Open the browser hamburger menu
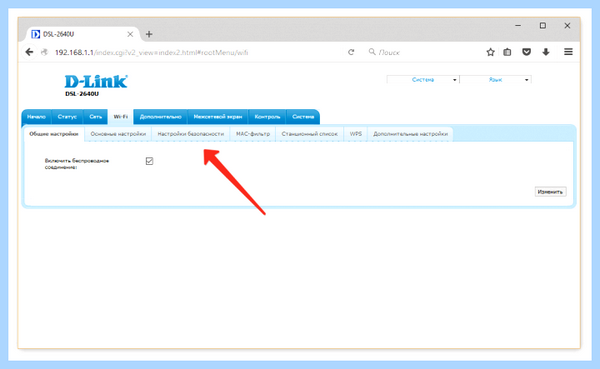 (x=568, y=52)
